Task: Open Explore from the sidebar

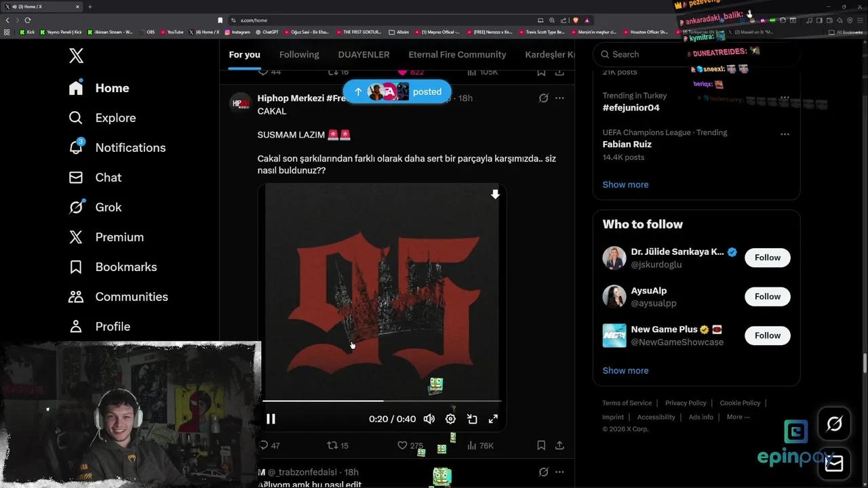Action: [102, 118]
